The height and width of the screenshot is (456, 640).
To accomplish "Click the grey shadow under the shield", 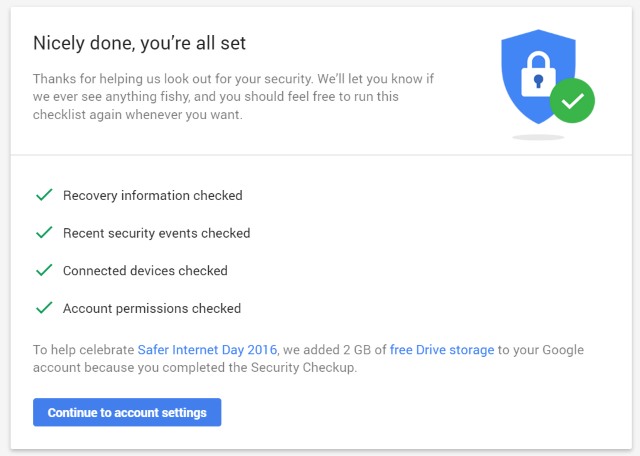I will (538, 136).
